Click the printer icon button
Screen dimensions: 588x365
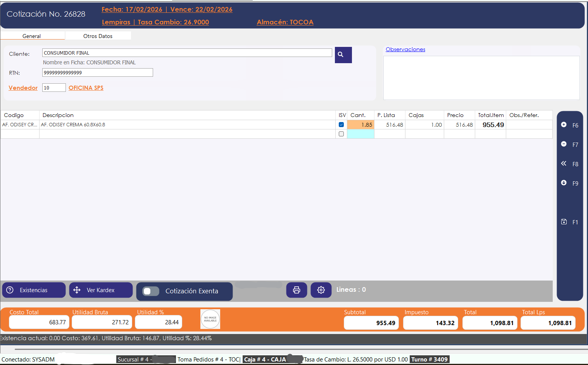click(297, 290)
